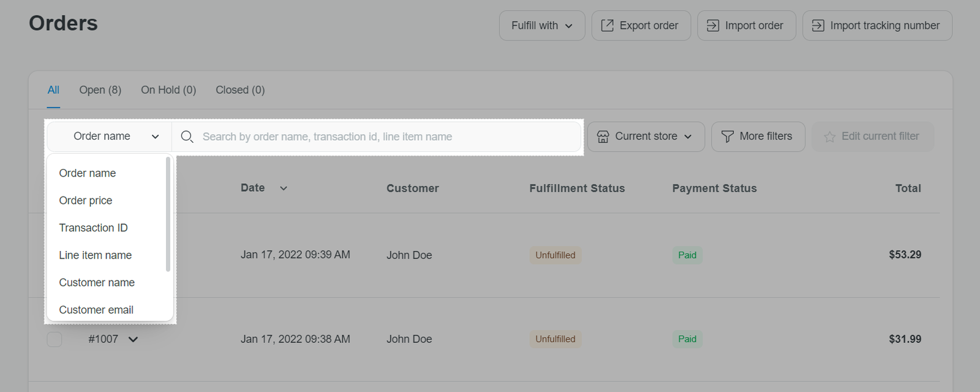Click the Unfulfilled badge on $53.29 order
Image resolution: width=980 pixels, height=392 pixels.
[x=556, y=255]
